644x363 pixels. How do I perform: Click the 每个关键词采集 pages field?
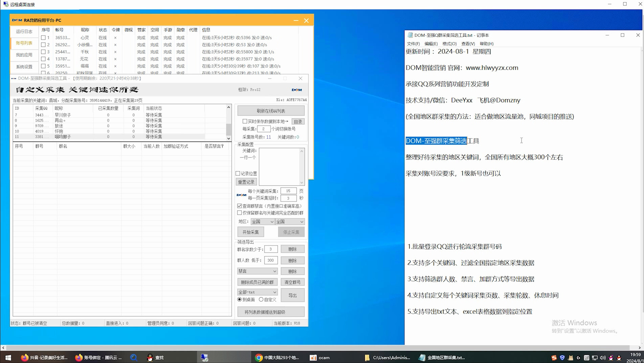[x=289, y=191]
